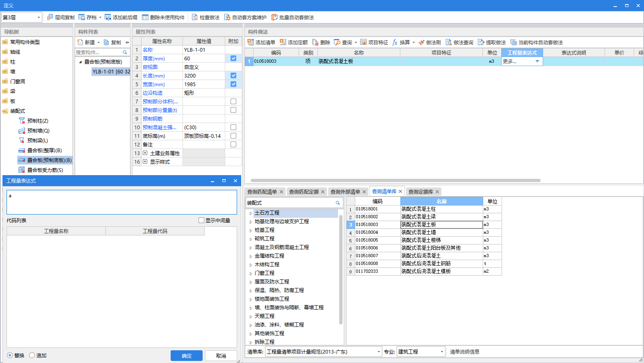Screen dimensions: 644x363
Task: Select 叠合板受力筋(S) tree item
Action: 45,170
